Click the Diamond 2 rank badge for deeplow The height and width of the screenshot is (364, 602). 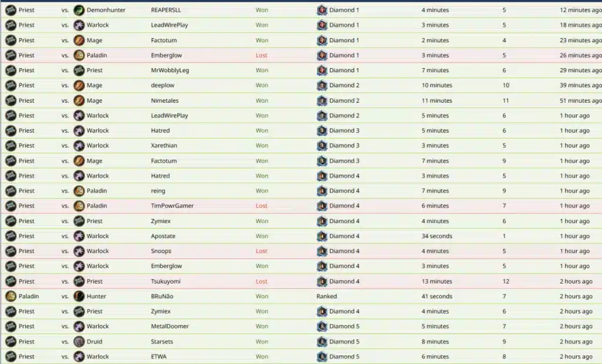point(322,85)
